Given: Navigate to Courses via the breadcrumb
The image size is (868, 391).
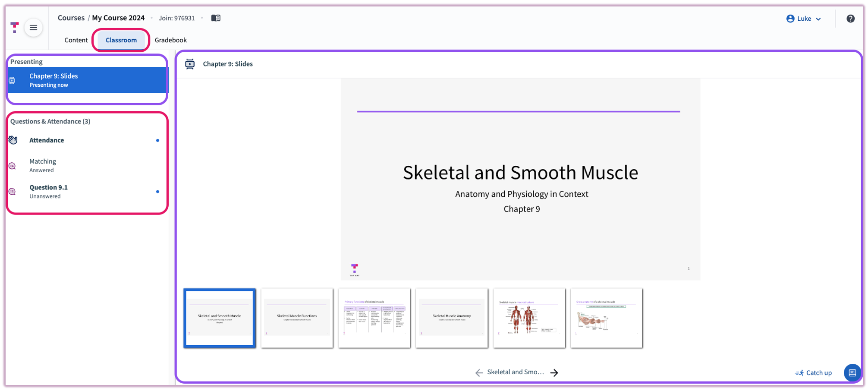Looking at the screenshot, I should [71, 18].
